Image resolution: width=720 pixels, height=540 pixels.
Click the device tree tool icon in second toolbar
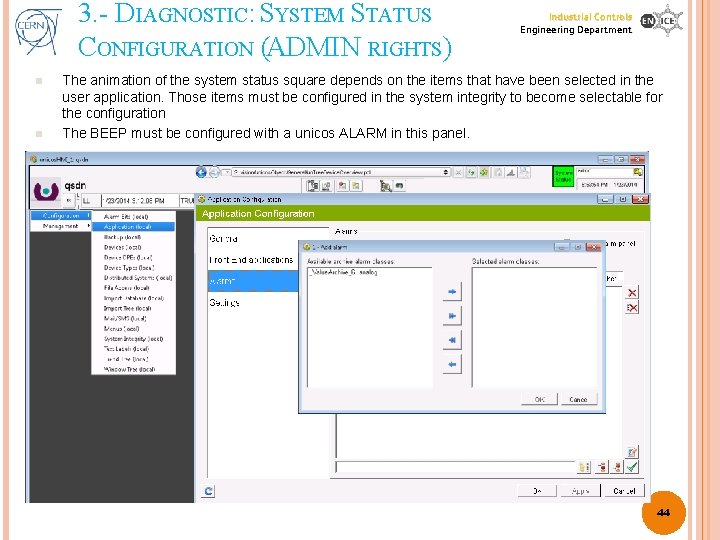(386, 186)
